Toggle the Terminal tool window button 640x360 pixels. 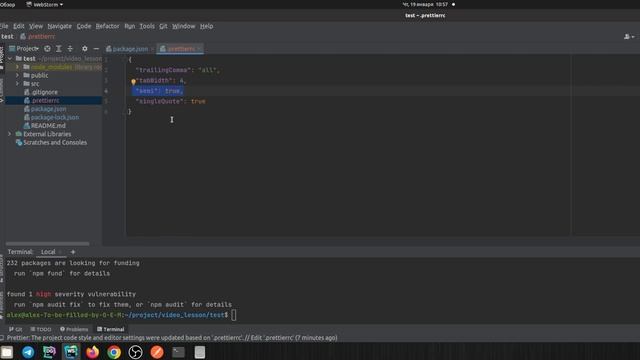[111, 329]
